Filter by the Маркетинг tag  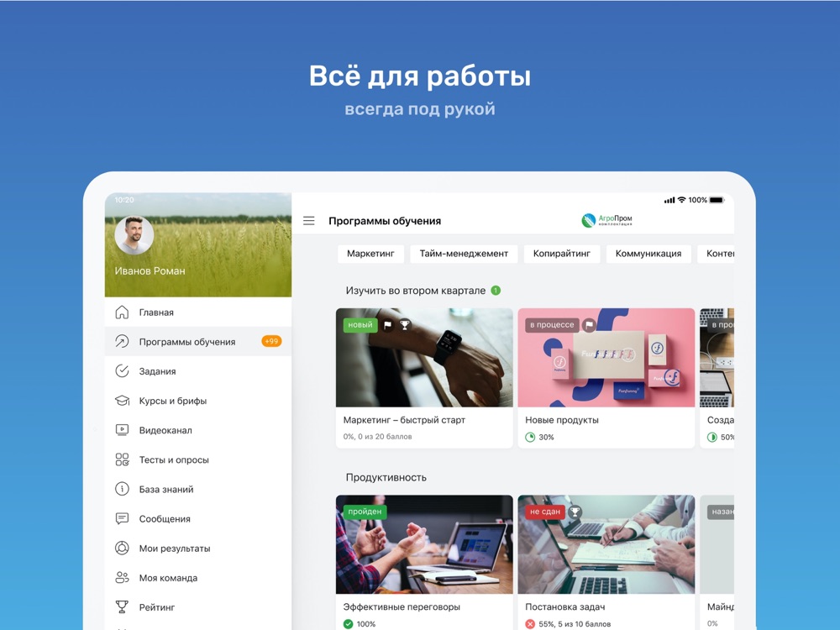[370, 254]
